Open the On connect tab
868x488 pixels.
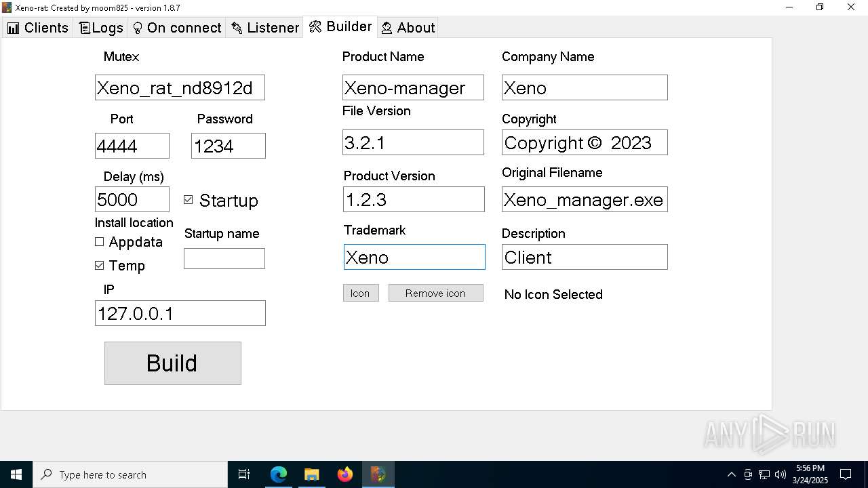tap(177, 28)
